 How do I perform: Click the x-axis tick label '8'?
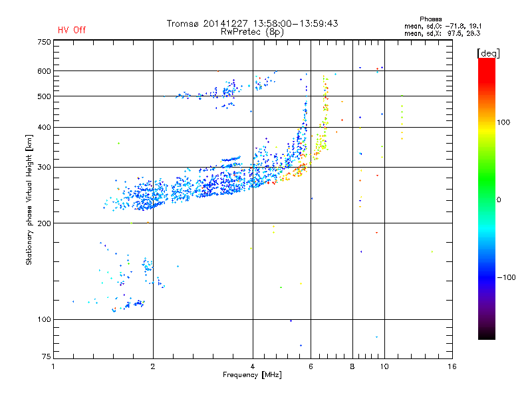352,366
